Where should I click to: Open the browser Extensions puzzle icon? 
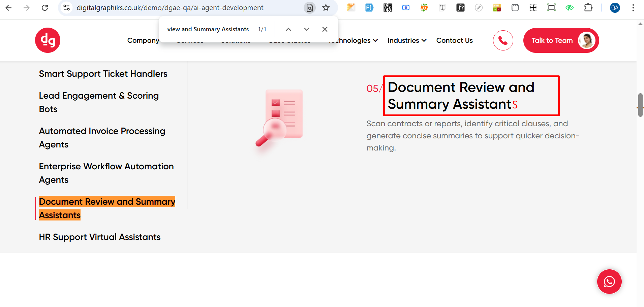point(588,8)
